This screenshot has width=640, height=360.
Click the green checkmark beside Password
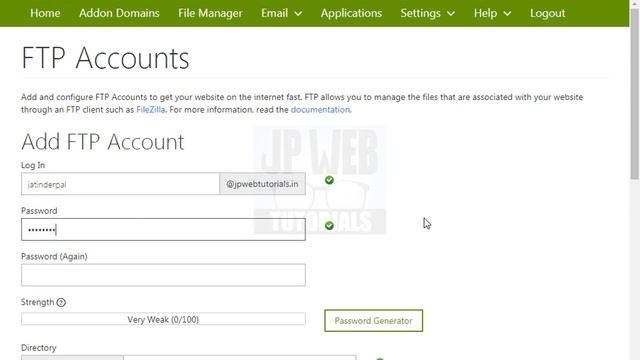(x=329, y=226)
